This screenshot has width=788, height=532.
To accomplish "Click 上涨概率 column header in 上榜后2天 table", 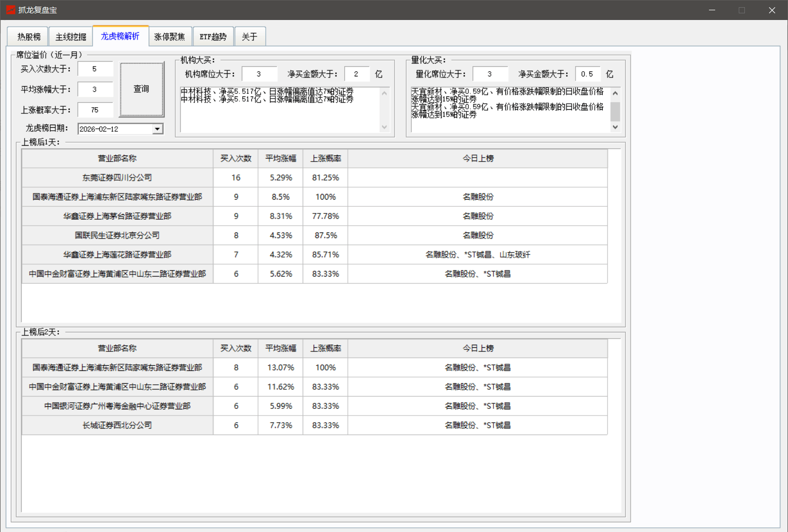I will tap(325, 348).
